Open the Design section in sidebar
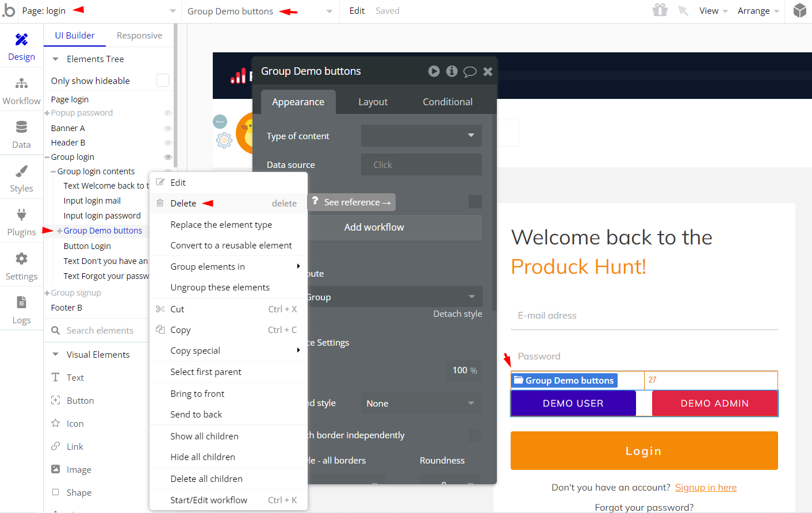Viewport: 812px width, 513px height. click(21, 47)
